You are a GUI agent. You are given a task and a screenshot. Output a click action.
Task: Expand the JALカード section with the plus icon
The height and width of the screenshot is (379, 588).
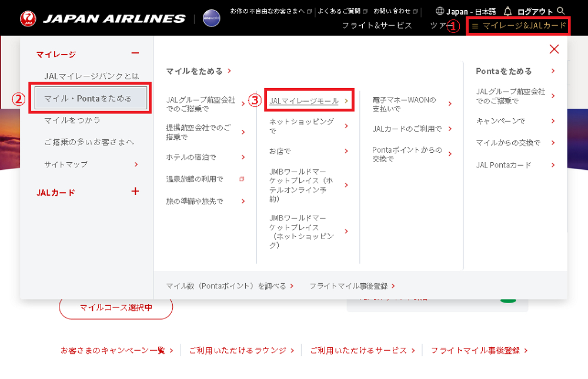pos(135,191)
